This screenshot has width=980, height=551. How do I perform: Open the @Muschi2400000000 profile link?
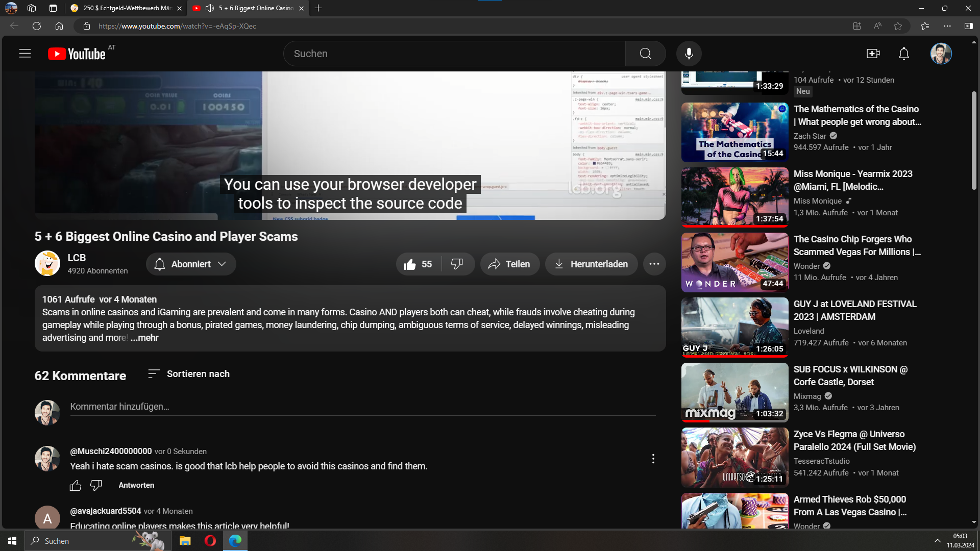[x=111, y=452]
